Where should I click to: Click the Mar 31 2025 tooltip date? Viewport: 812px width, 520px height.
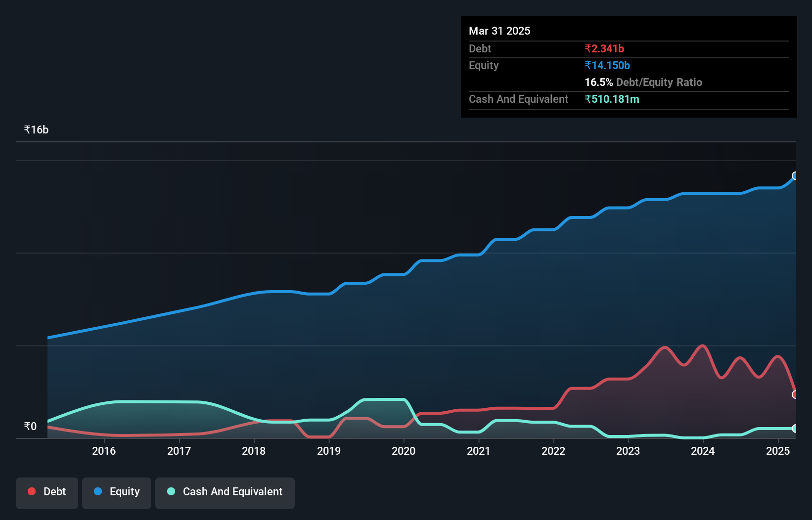(499, 31)
